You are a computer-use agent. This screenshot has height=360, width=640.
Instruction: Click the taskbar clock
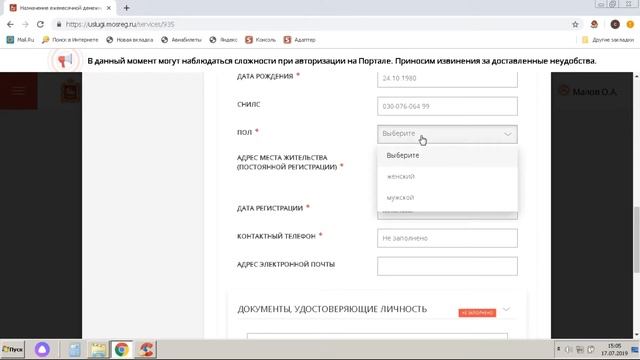[x=614, y=349]
